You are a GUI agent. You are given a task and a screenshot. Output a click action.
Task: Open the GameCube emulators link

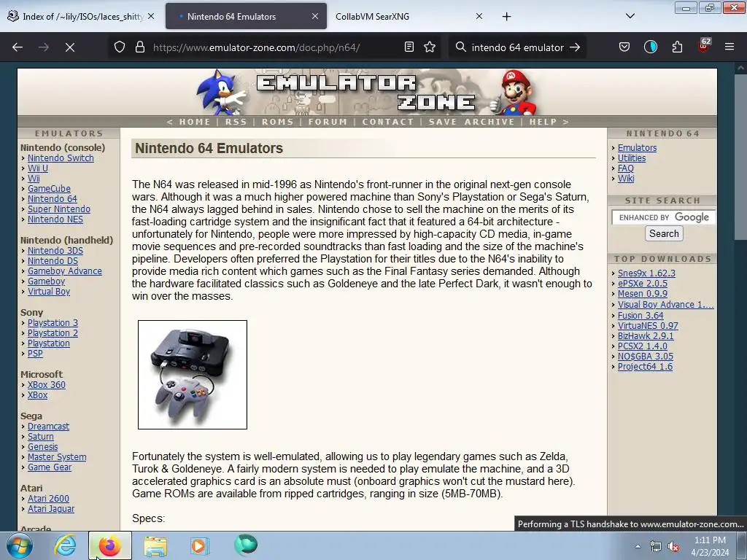(49, 189)
